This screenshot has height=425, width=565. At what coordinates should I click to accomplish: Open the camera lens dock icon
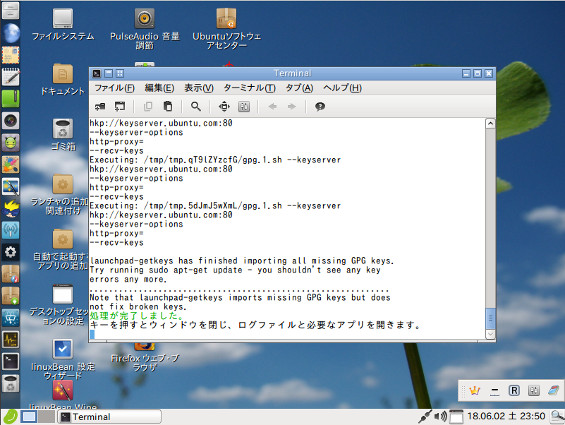click(10, 120)
